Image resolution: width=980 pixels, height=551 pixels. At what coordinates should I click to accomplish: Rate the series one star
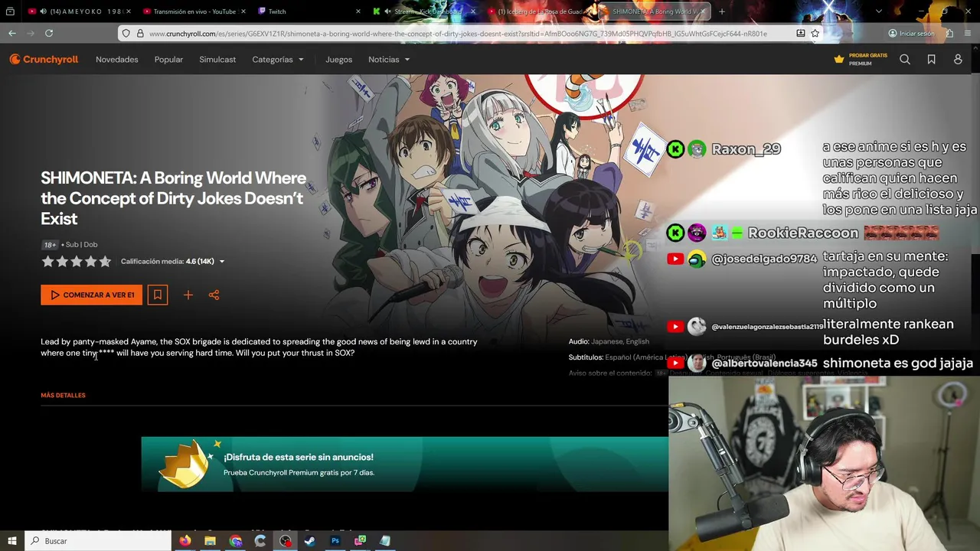pyautogui.click(x=47, y=262)
